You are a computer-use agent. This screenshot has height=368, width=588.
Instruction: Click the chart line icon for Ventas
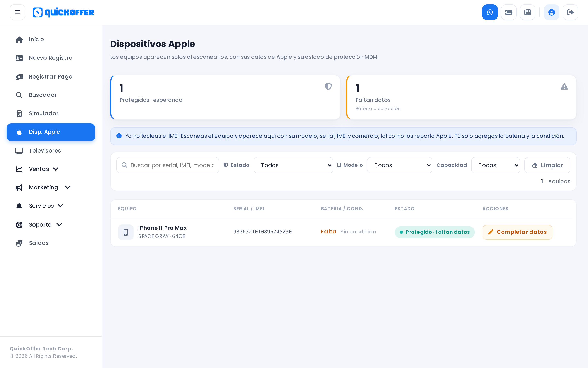(x=19, y=169)
